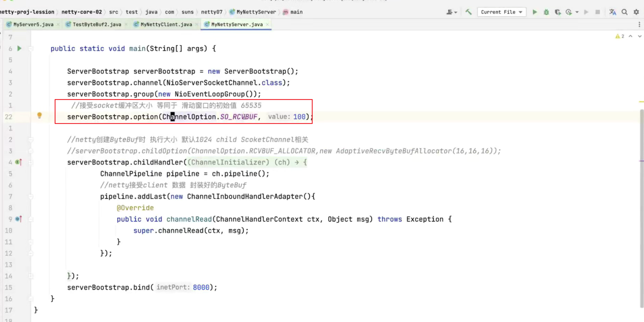
Task: Click the com breadcrumb segment
Action: click(x=169, y=12)
